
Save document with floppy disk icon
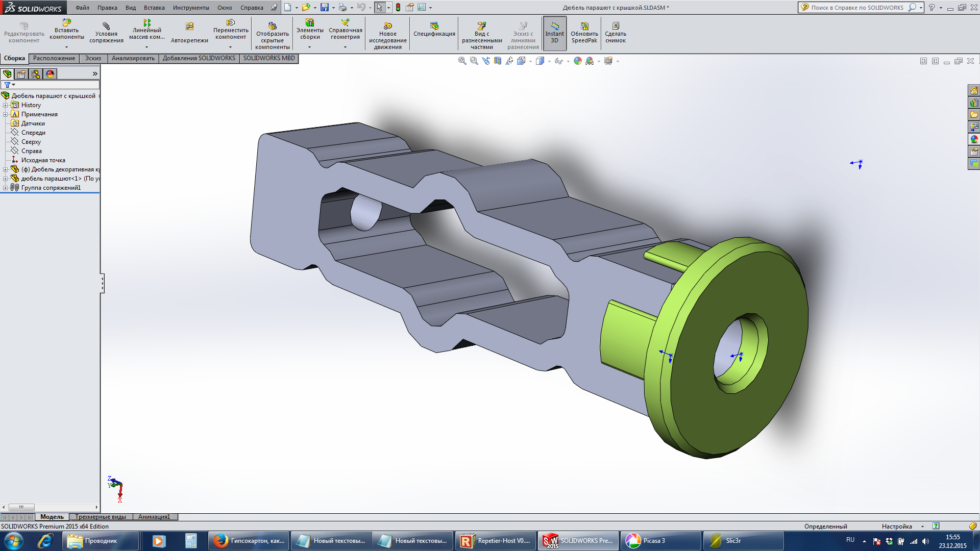[x=325, y=7]
